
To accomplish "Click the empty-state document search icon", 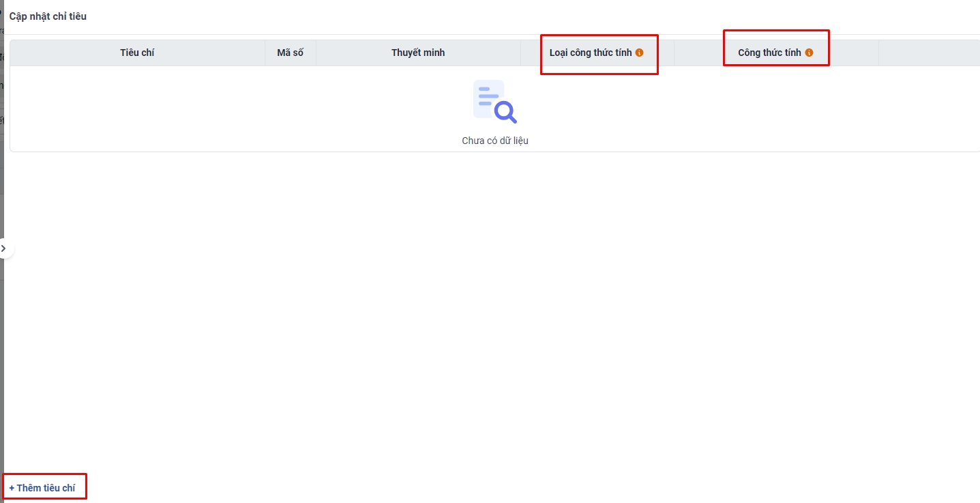I will pos(494,102).
